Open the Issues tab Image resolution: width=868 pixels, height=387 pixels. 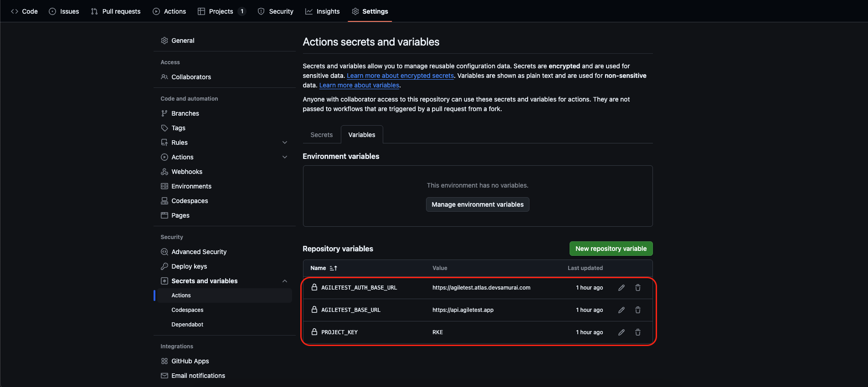(64, 11)
